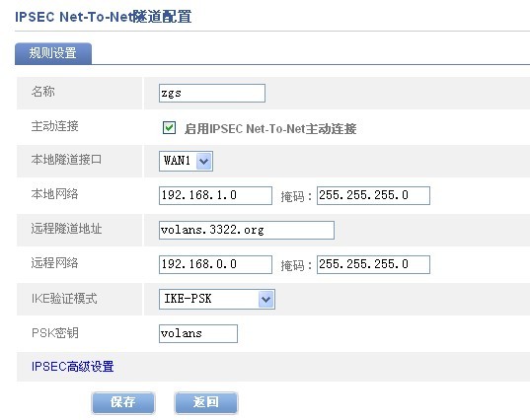Toggle the 启用IPSEC Net-To-Net主动连接 checkbox
Viewport: 530px width, 420px height.
[x=169, y=128]
